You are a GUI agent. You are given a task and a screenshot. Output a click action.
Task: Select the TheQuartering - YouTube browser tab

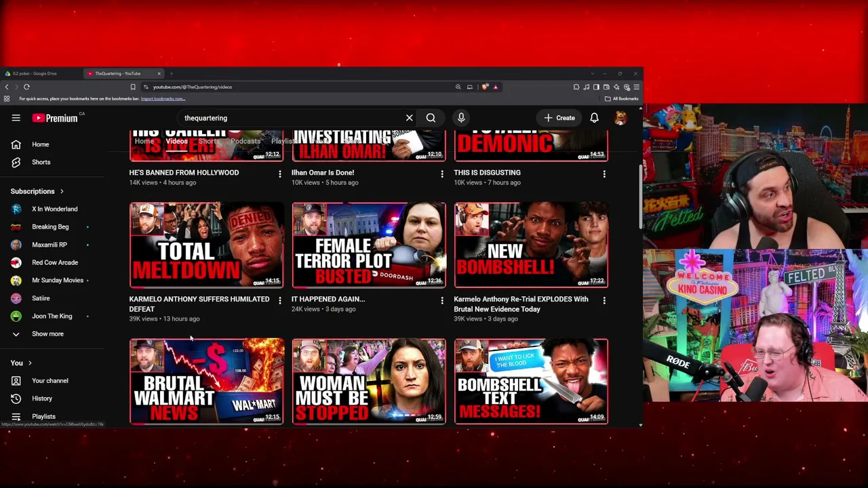point(124,73)
